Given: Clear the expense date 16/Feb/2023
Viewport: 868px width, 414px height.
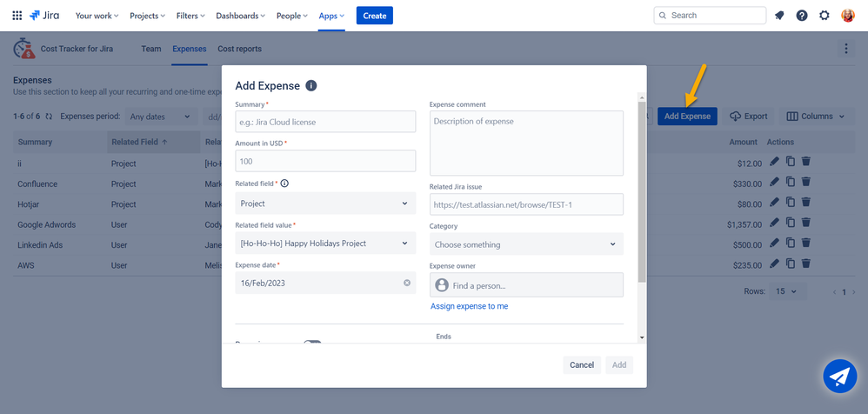Looking at the screenshot, I should pos(407,283).
